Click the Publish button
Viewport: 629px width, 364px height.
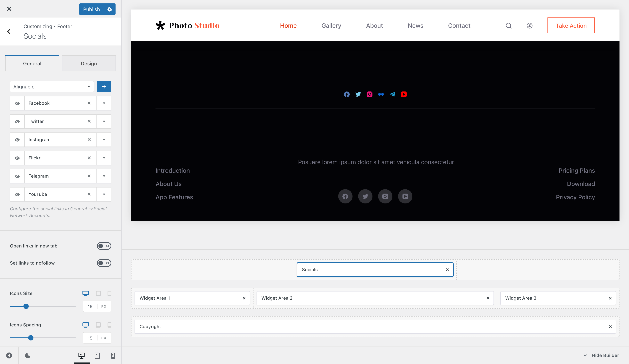click(x=91, y=9)
